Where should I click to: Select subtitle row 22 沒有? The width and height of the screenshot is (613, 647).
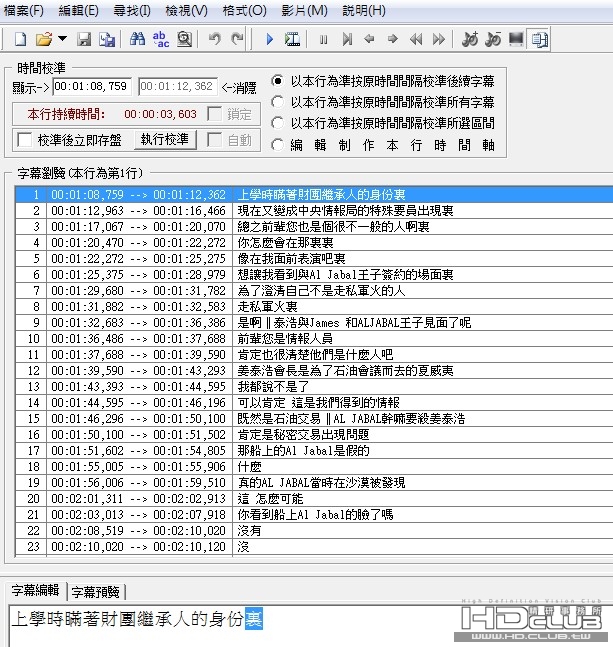(x=314, y=531)
